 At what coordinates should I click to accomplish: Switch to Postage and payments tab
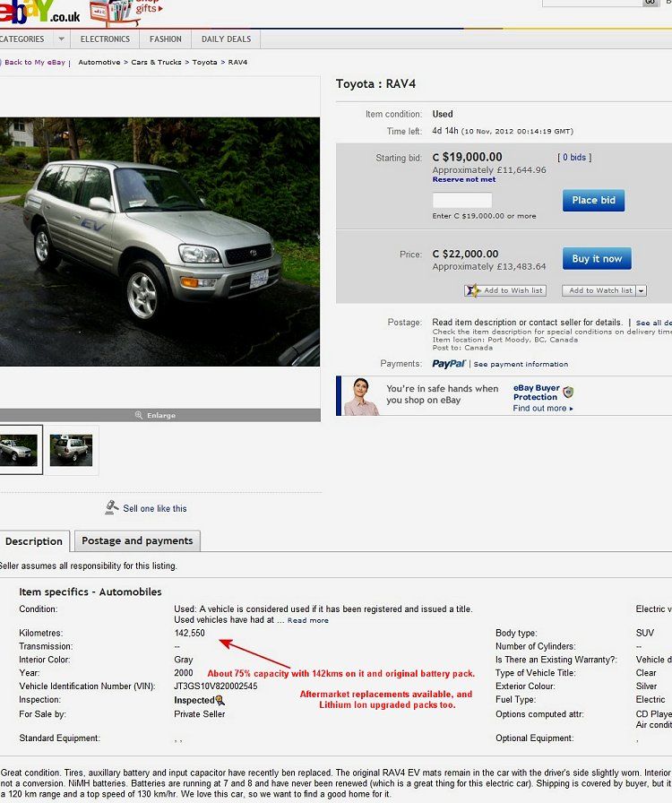click(x=137, y=540)
